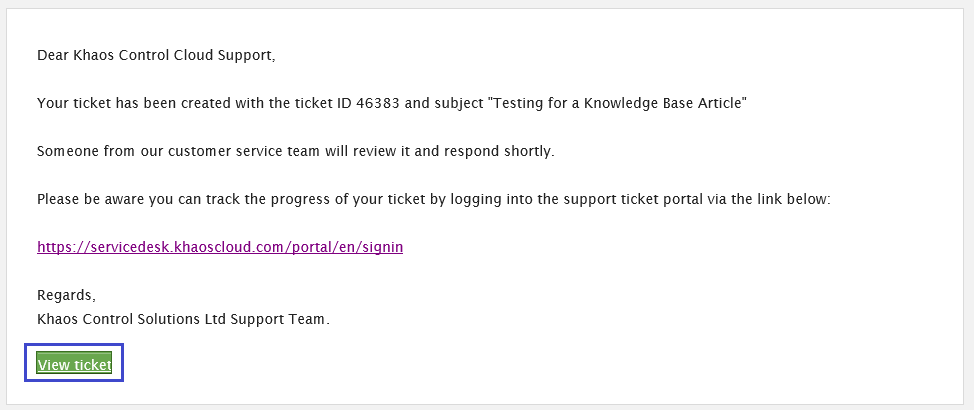Click the words "will review it"
Image resolution: width=974 pixels, height=410 pixels.
tap(361, 151)
